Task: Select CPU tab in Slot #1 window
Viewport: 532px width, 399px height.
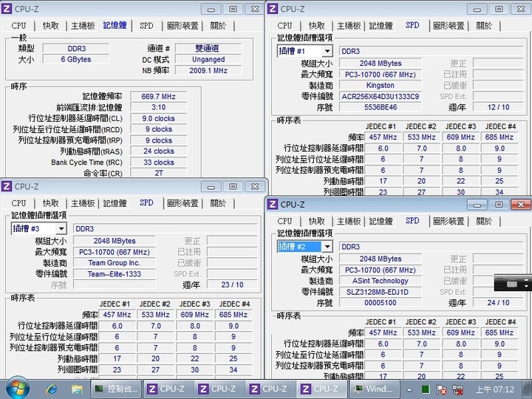Action: [x=284, y=26]
